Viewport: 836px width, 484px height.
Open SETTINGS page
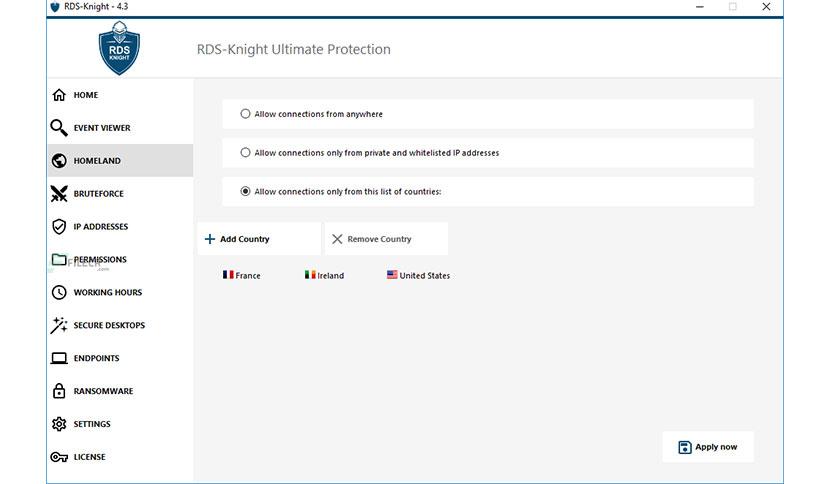coord(120,424)
